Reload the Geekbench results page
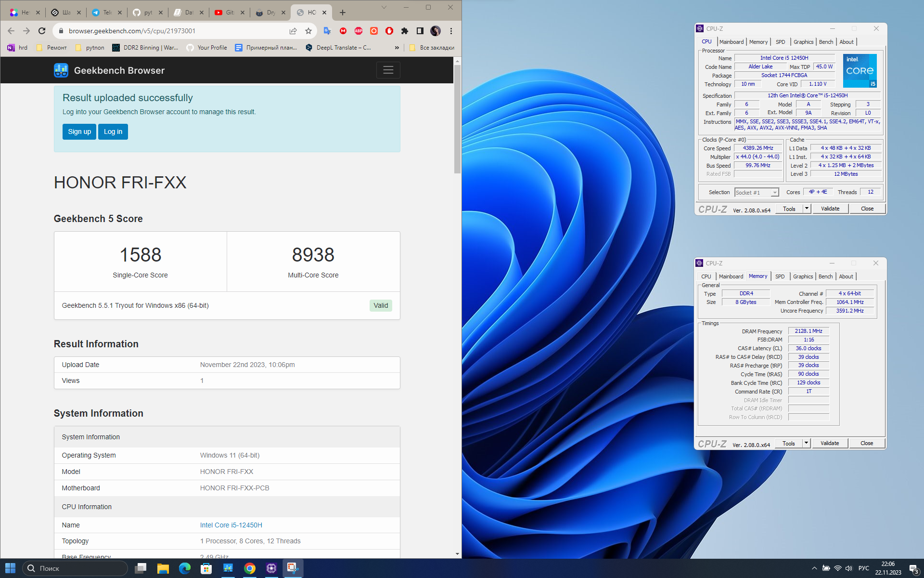The width and height of the screenshot is (924, 578). click(42, 31)
